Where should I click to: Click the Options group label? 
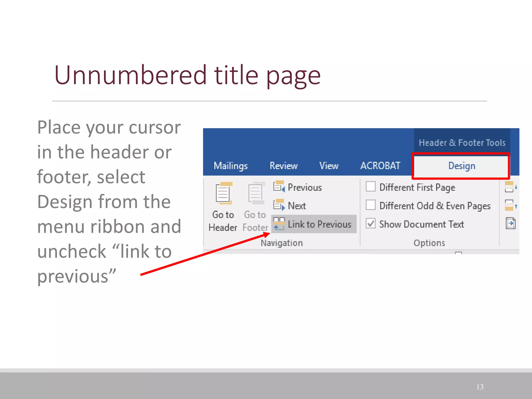tap(429, 243)
